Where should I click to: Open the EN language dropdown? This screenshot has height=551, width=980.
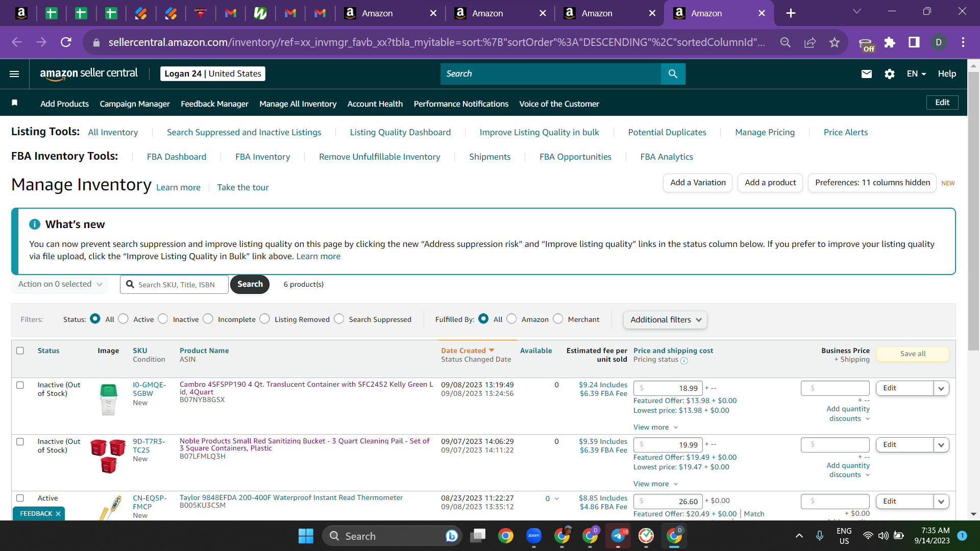pos(916,74)
